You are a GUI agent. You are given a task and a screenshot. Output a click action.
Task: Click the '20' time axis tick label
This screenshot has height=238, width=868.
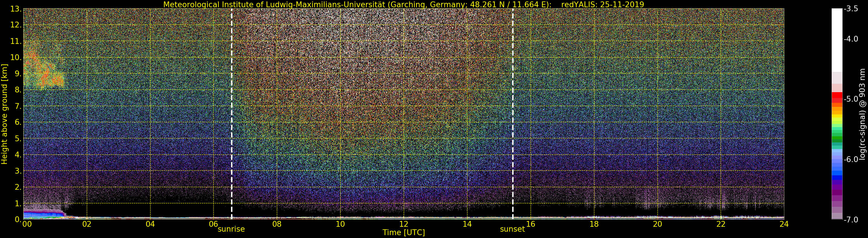[657, 224]
